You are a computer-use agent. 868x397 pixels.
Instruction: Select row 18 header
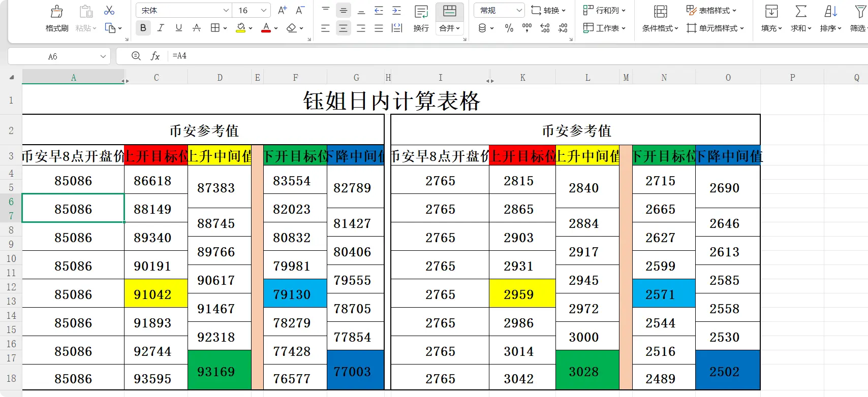click(x=11, y=378)
